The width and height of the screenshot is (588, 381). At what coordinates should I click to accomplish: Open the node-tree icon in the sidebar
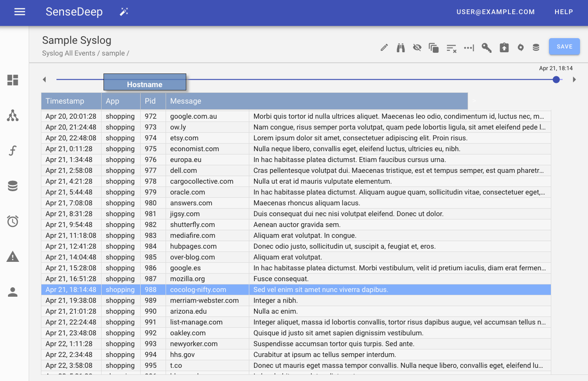click(x=13, y=115)
